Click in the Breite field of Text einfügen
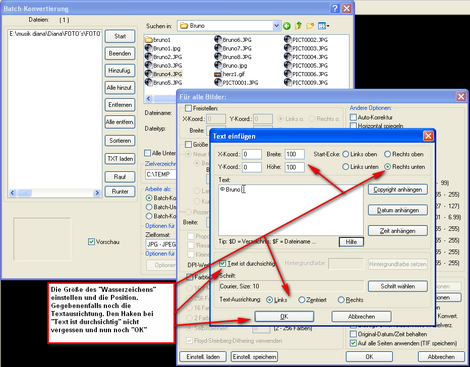The image size is (470, 367). click(x=294, y=154)
